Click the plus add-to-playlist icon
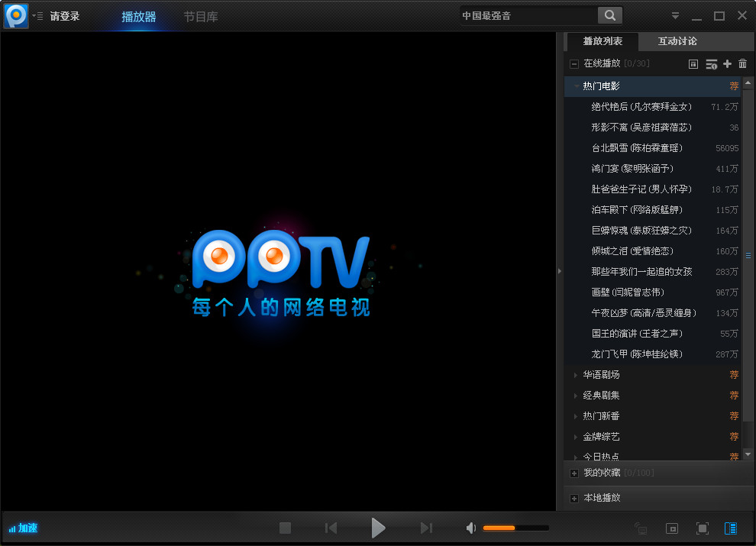This screenshot has width=756, height=546. pyautogui.click(x=727, y=63)
